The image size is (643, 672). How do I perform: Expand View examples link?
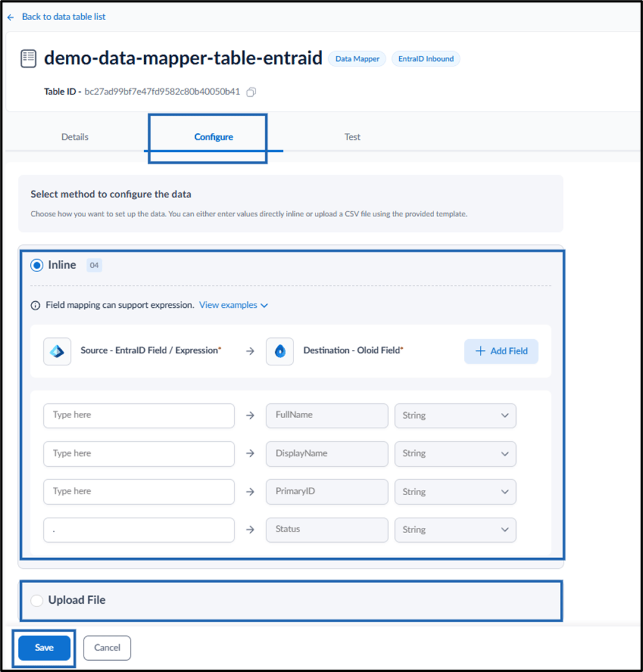point(233,305)
